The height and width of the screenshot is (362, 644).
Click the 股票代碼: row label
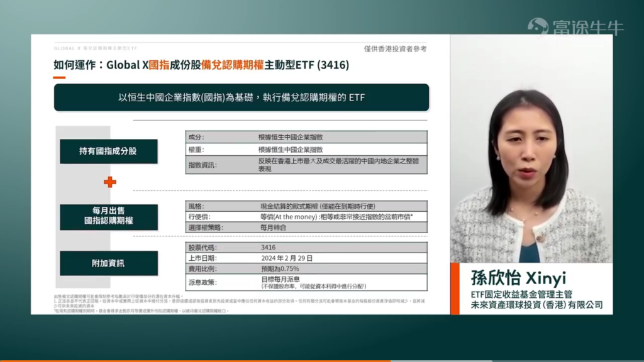click(203, 248)
